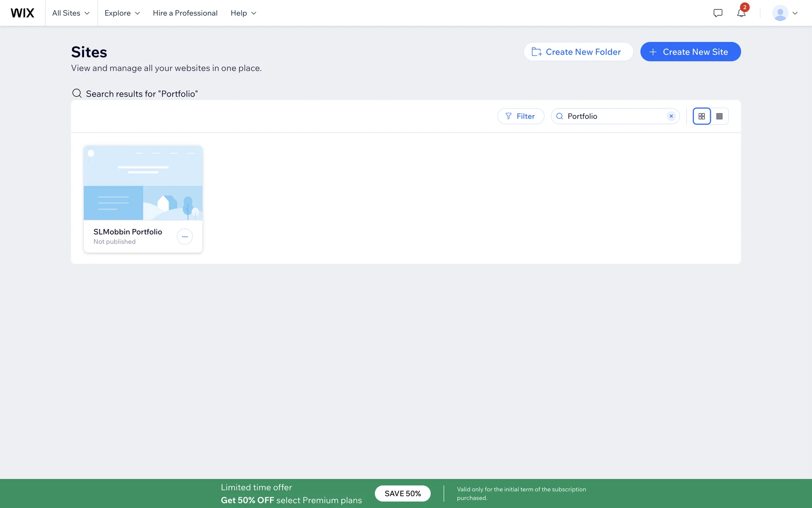Expand the Help menu

244,13
